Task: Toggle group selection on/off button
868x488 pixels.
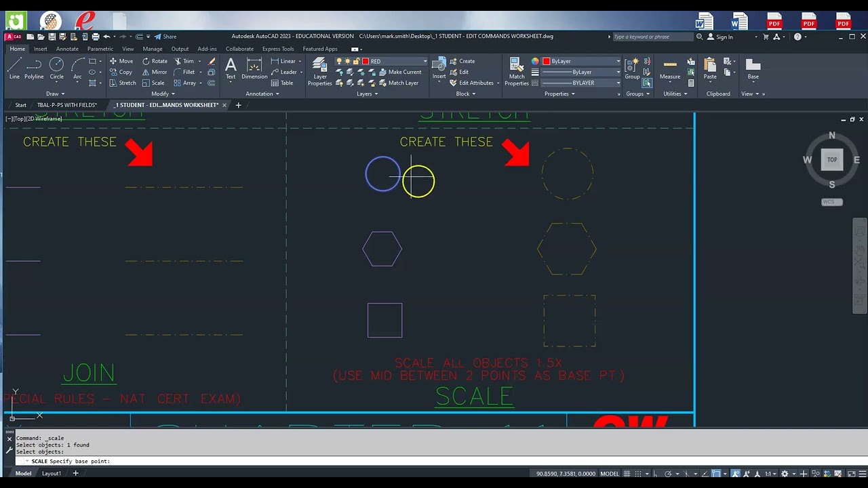Action: 647,83
